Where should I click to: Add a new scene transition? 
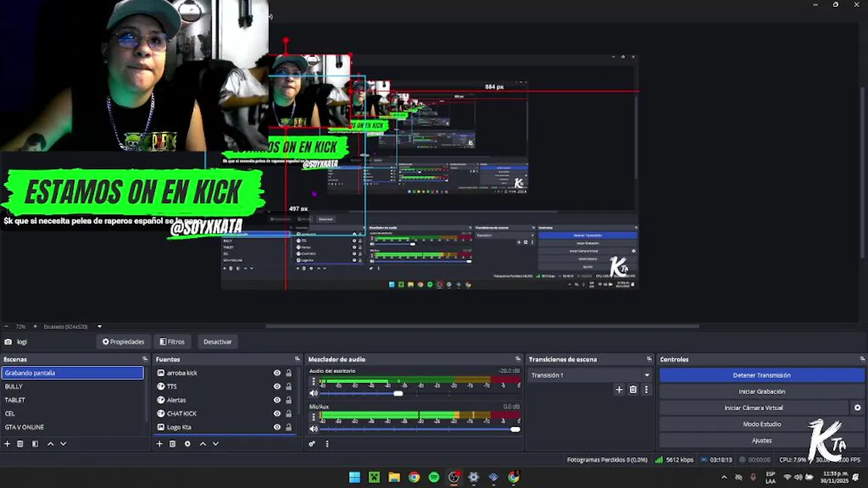coord(619,390)
